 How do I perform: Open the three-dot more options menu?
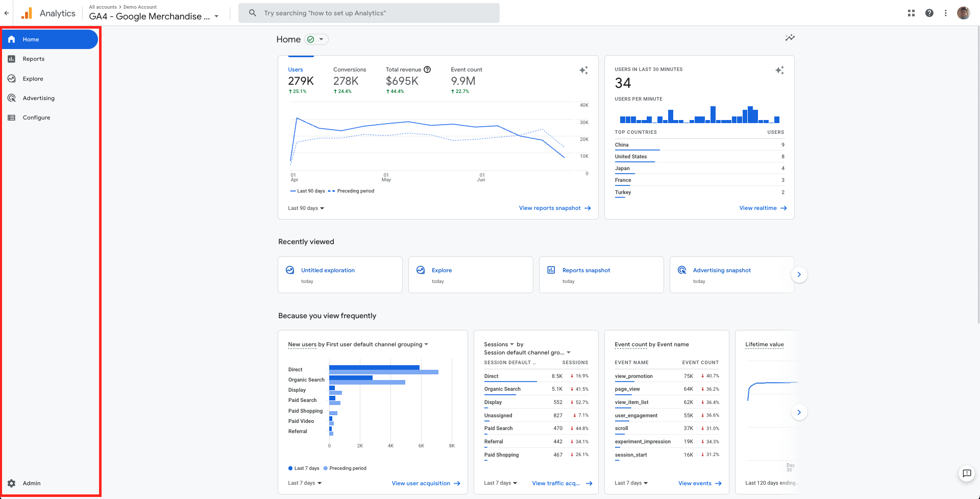click(x=945, y=13)
